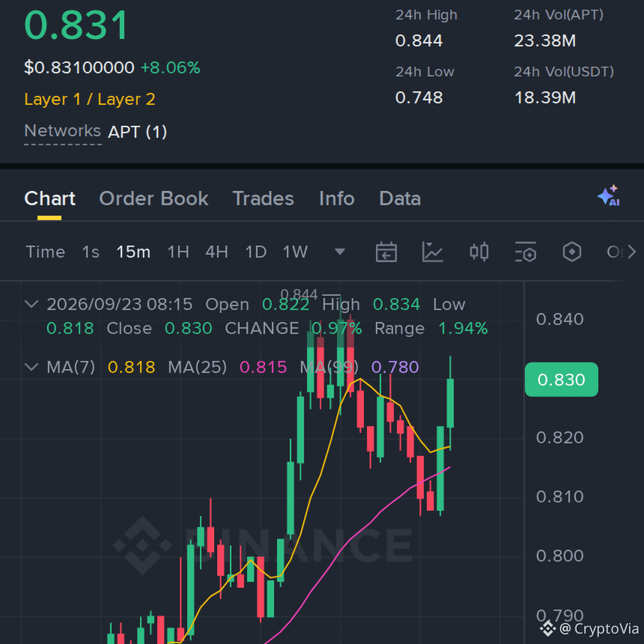The height and width of the screenshot is (644, 644).
Task: Select the 1H interval
Action: click(x=178, y=252)
